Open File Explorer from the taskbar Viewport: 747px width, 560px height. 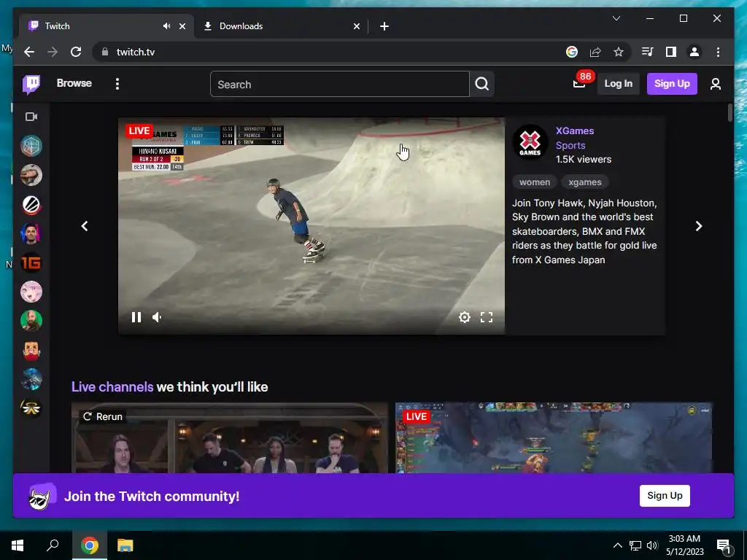(125, 545)
